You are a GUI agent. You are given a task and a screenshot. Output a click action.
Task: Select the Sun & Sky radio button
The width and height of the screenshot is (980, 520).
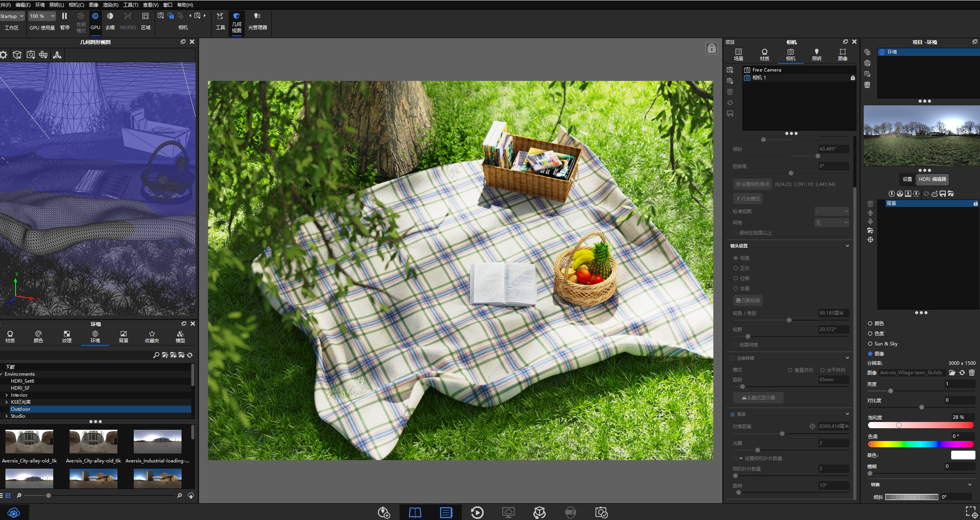click(x=870, y=343)
